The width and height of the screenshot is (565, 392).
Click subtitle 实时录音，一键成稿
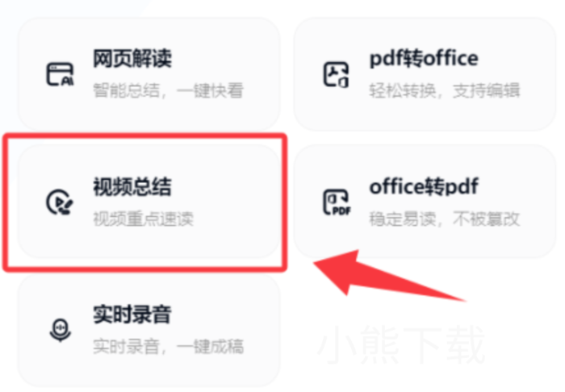coord(168,346)
